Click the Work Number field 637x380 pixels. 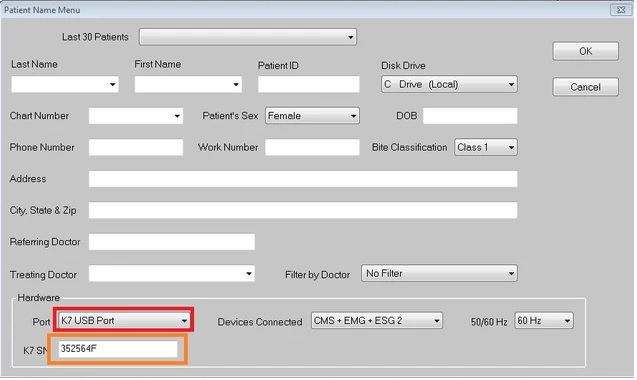tap(313, 148)
